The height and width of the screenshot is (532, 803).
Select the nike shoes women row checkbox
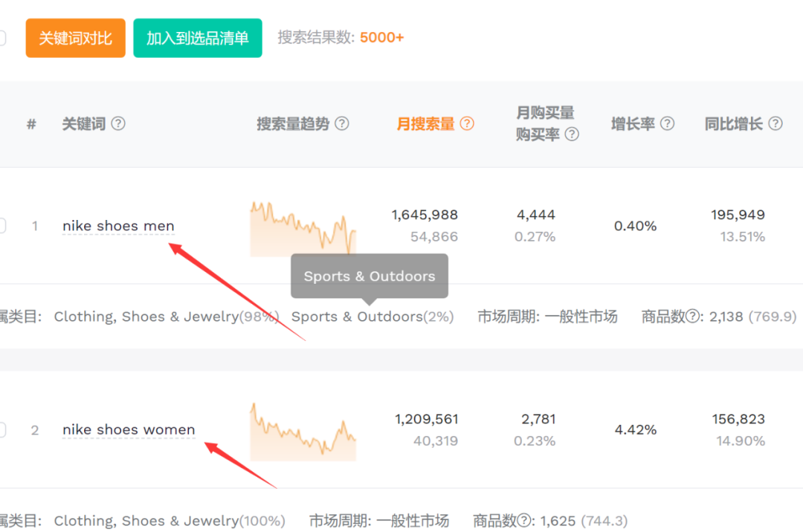3,429
